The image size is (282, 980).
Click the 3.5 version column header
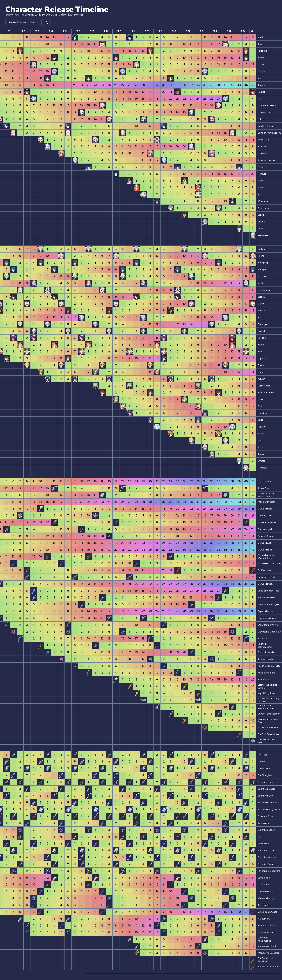click(188, 31)
